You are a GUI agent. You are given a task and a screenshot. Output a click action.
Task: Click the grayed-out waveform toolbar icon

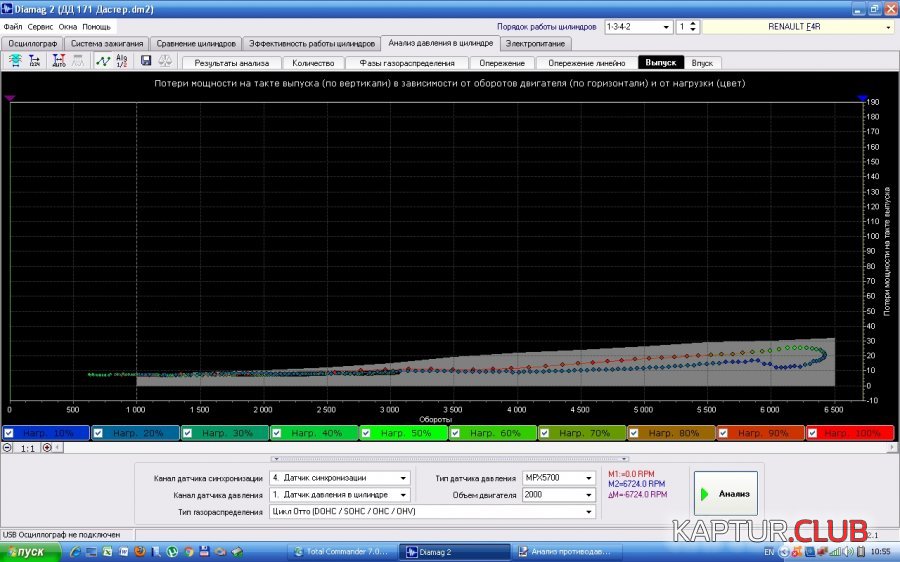[x=77, y=60]
